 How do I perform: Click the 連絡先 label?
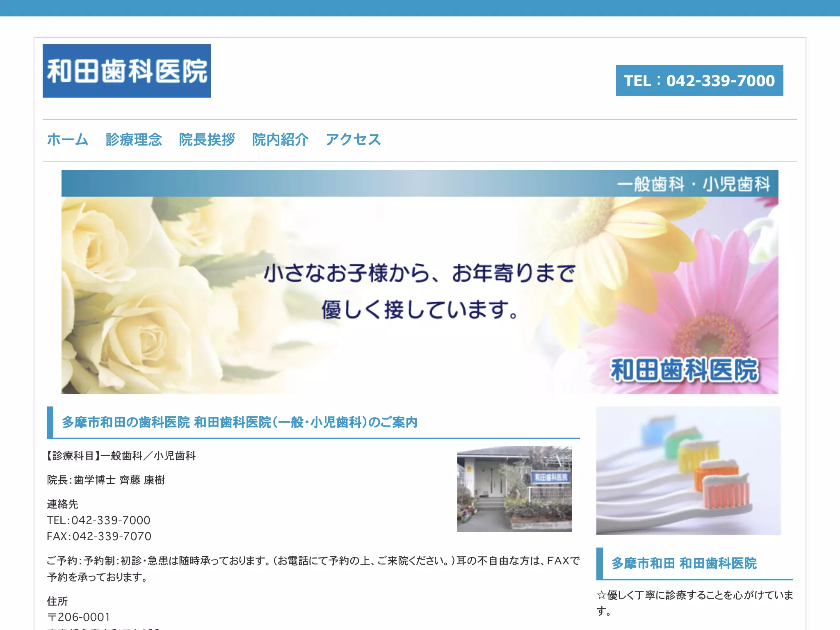click(x=62, y=504)
